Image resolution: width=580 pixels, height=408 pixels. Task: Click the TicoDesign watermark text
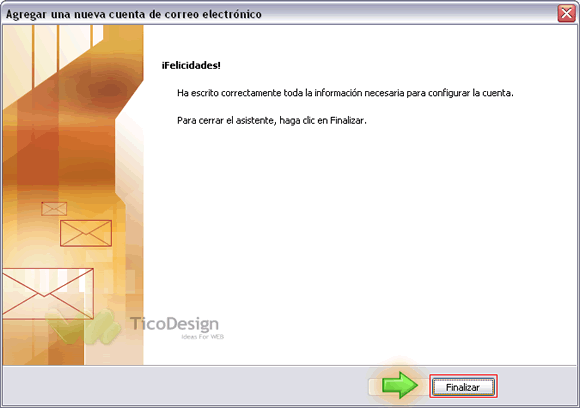174,324
